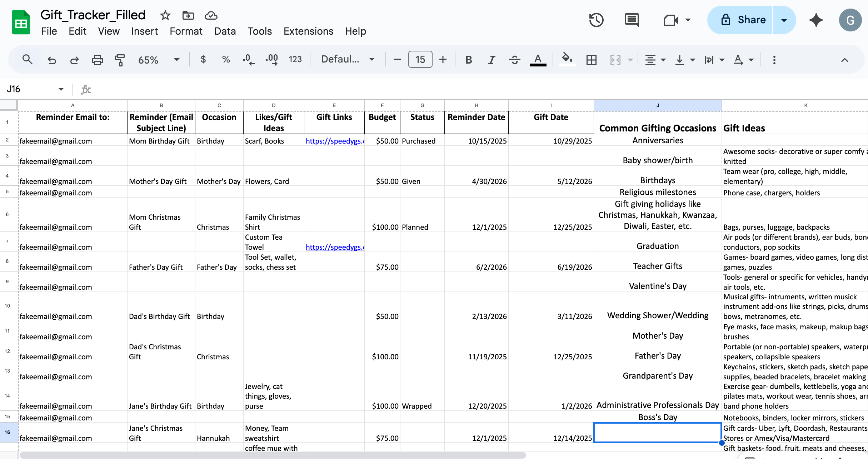Open version history clock icon
The image size is (868, 459).
(x=596, y=20)
